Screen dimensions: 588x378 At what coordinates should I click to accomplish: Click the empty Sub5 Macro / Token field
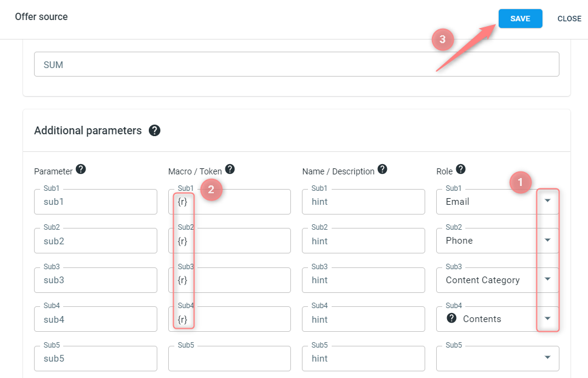click(x=230, y=359)
